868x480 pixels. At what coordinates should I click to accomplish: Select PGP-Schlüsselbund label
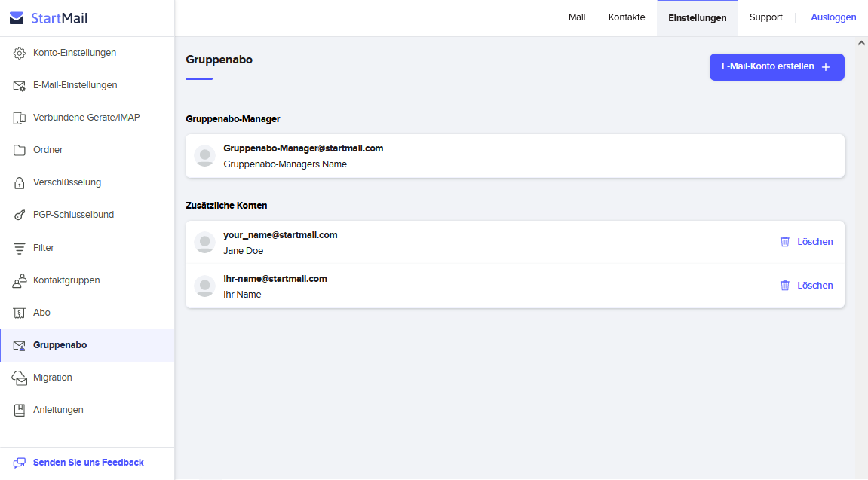click(x=74, y=215)
